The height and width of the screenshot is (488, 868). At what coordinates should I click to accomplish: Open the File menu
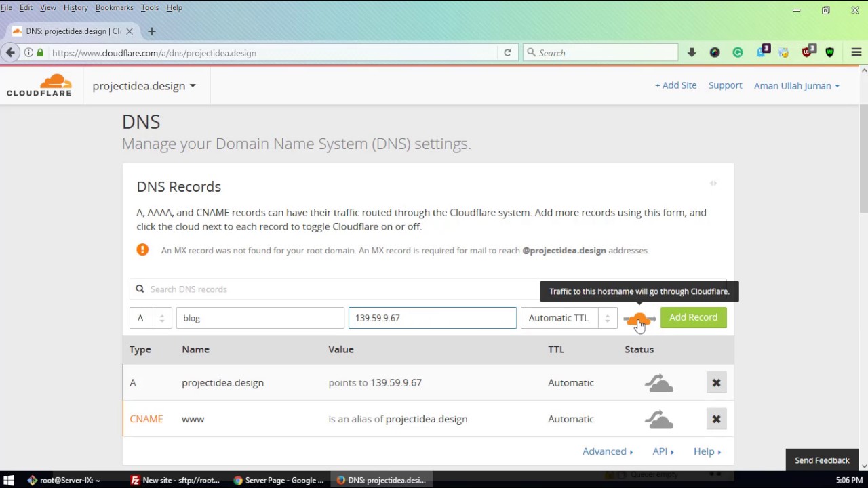(x=7, y=7)
